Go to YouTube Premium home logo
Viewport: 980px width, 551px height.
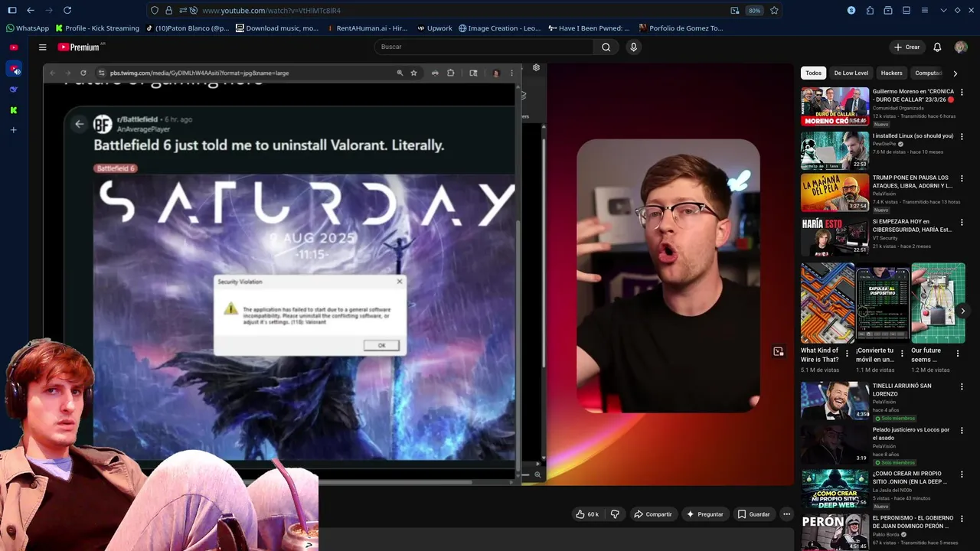point(80,47)
